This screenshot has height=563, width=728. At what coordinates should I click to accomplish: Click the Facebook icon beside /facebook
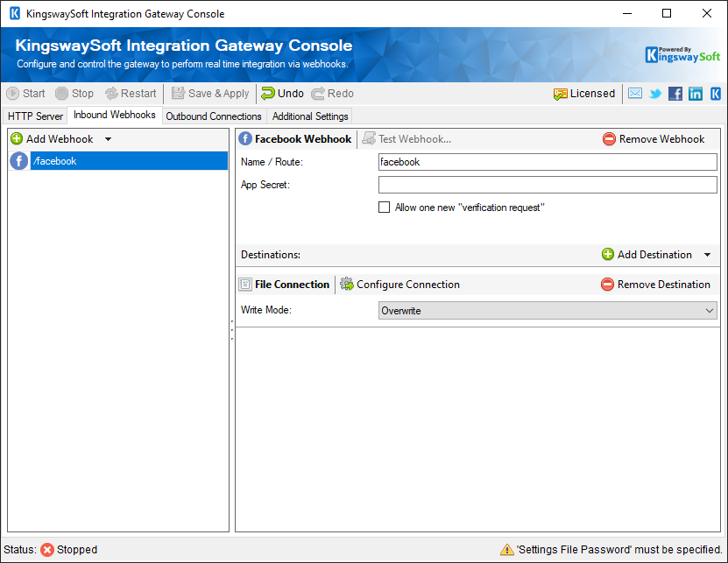click(x=19, y=161)
